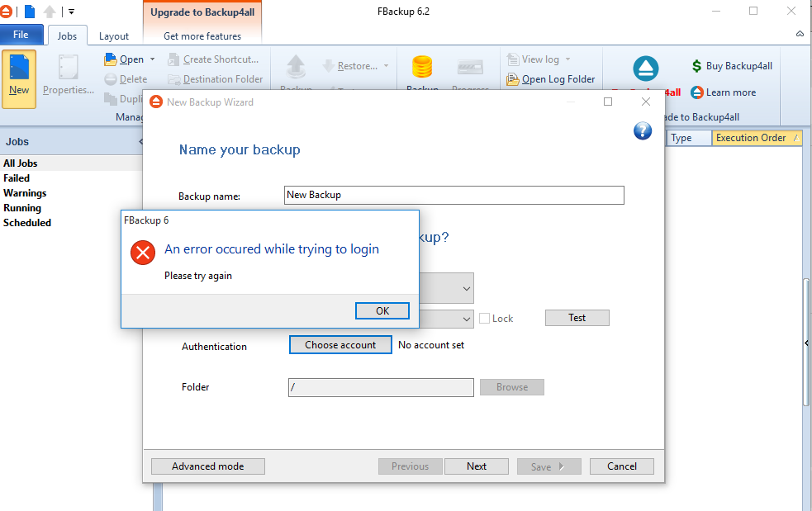Viewport: 812px width, 511px height.
Task: Click the Test button
Action: [x=577, y=318]
